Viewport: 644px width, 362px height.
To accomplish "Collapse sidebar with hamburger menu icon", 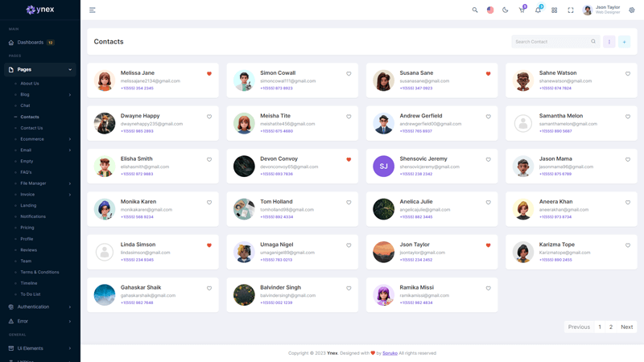I will point(93,10).
